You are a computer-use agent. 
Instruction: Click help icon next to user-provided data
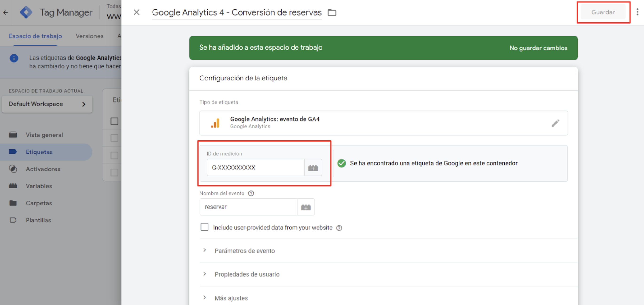tap(339, 228)
